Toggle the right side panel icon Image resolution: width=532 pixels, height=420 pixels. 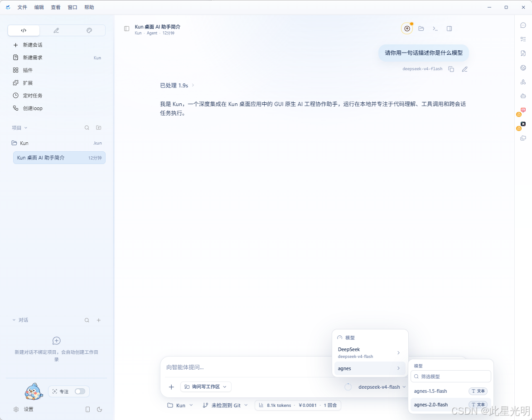tap(449, 29)
